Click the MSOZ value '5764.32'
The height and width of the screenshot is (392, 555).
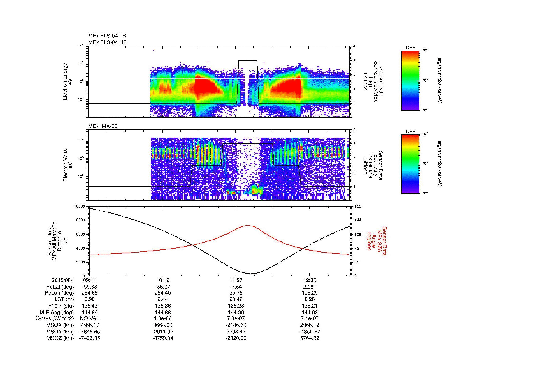(x=310, y=338)
